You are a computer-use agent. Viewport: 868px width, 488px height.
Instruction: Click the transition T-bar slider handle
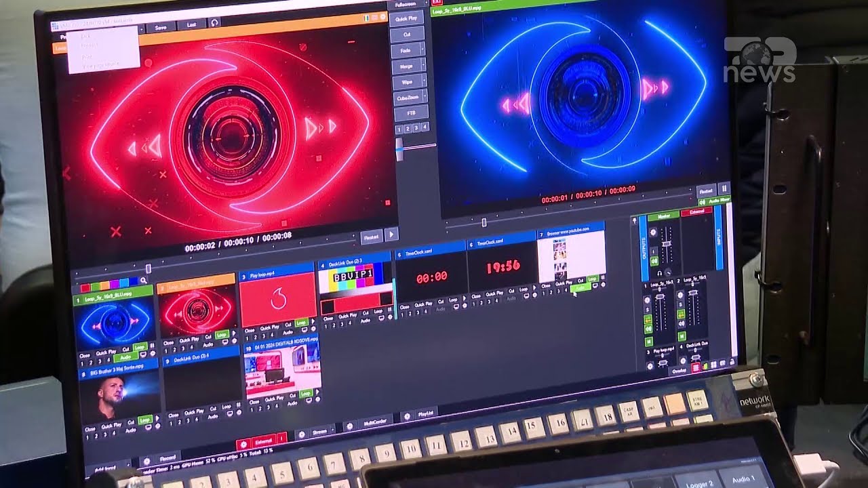(399, 150)
